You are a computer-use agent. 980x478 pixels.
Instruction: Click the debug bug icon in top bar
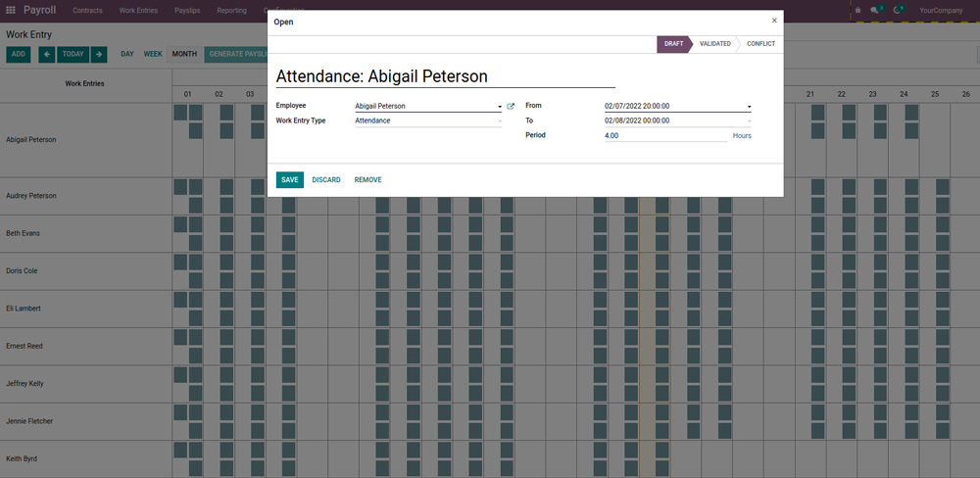[858, 10]
